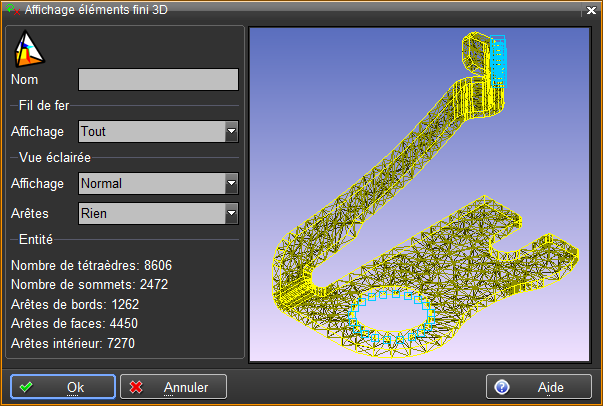Click the green checkmark on the Ok button

pos(26,387)
